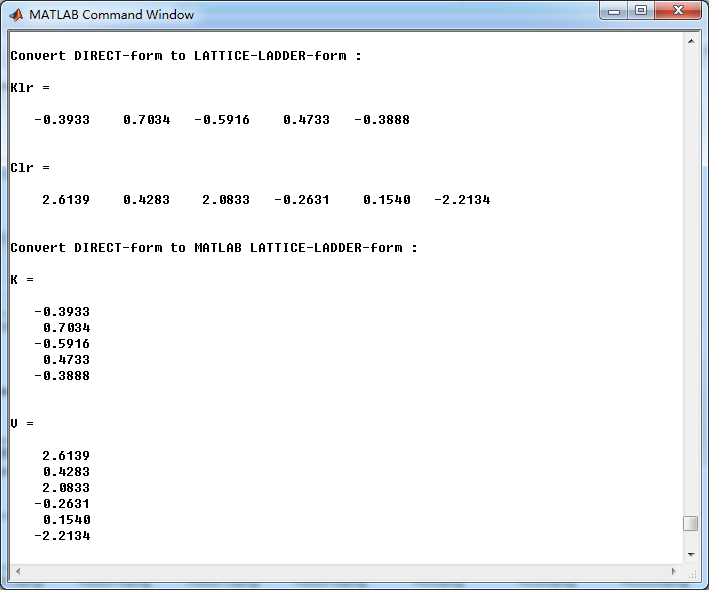Image resolution: width=709 pixels, height=590 pixels.
Task: Click 2.6139 in the V column
Action: (x=66, y=456)
